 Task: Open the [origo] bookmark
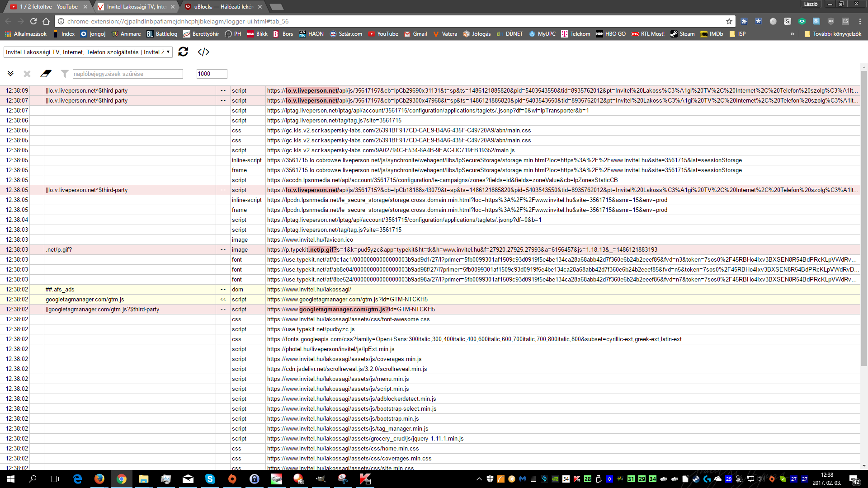coord(93,34)
